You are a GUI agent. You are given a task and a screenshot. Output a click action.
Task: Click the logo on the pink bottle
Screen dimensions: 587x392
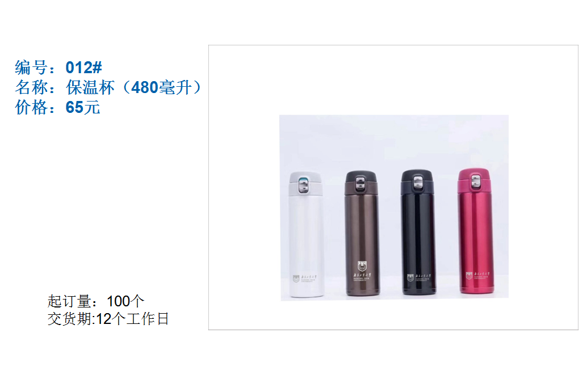point(476,276)
